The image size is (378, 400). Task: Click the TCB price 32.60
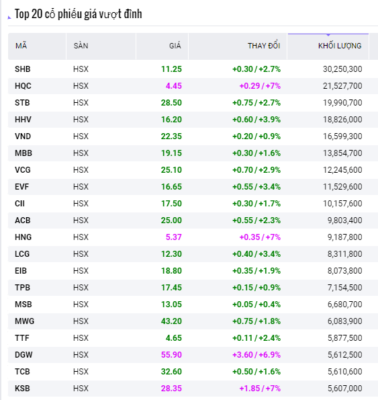171,371
